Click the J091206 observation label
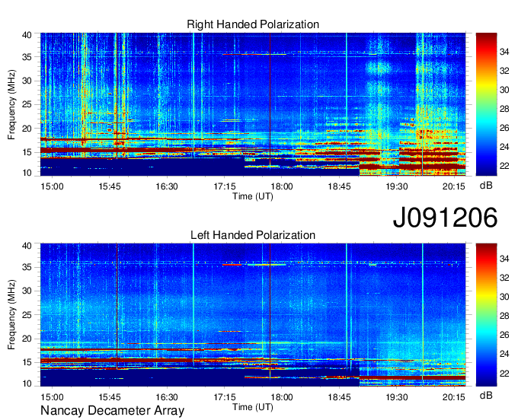The width and height of the screenshot is (518, 420). tap(445, 218)
